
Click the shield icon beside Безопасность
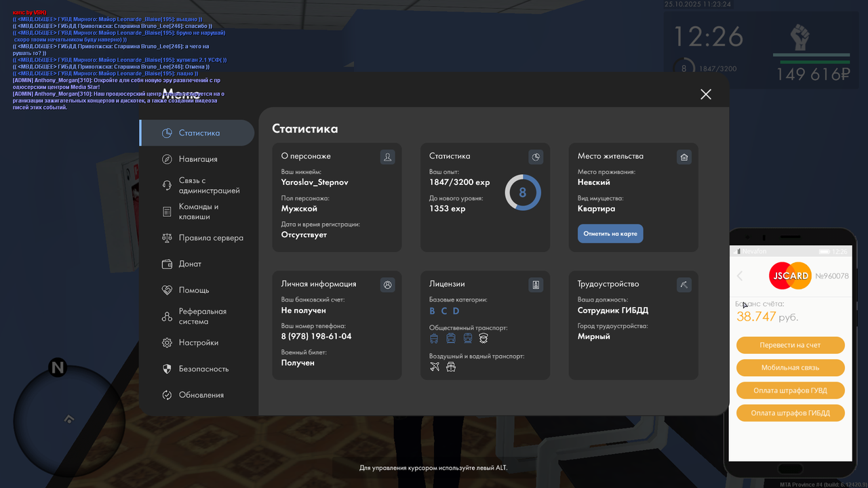click(167, 369)
